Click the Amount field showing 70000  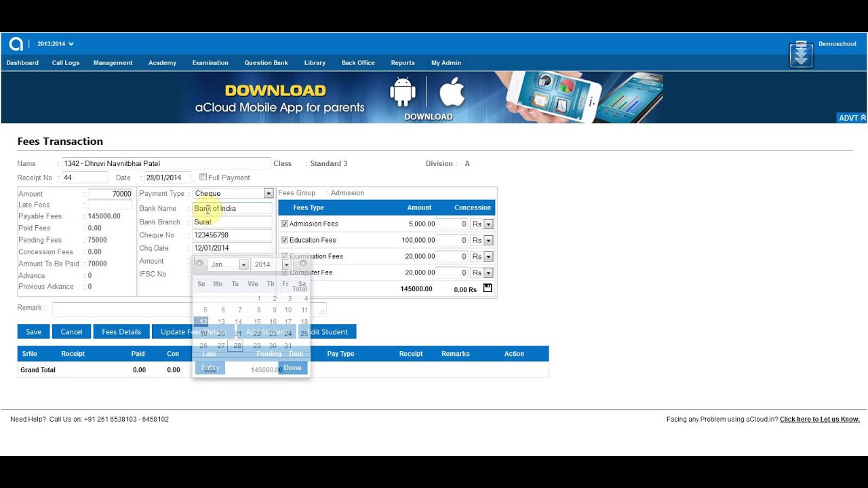point(110,194)
